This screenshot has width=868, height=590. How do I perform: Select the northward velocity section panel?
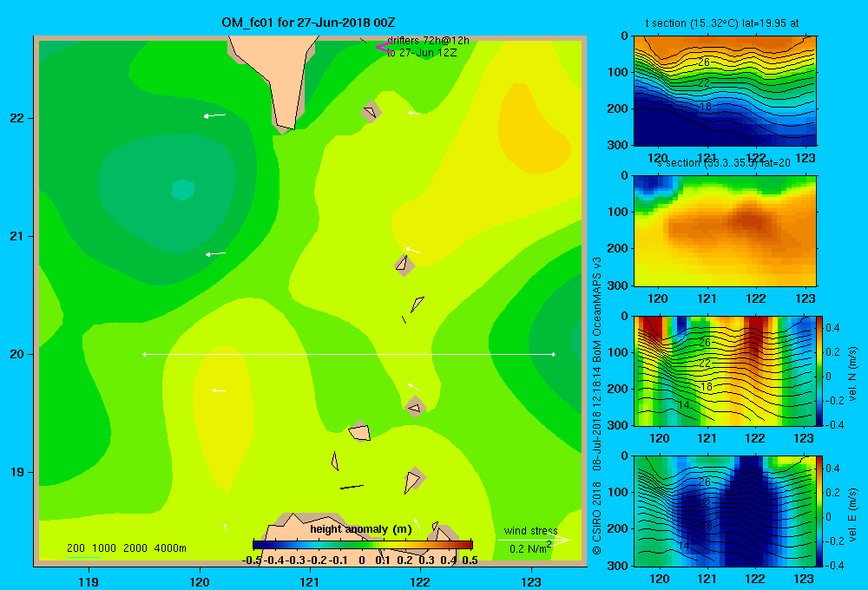[x=725, y=370]
